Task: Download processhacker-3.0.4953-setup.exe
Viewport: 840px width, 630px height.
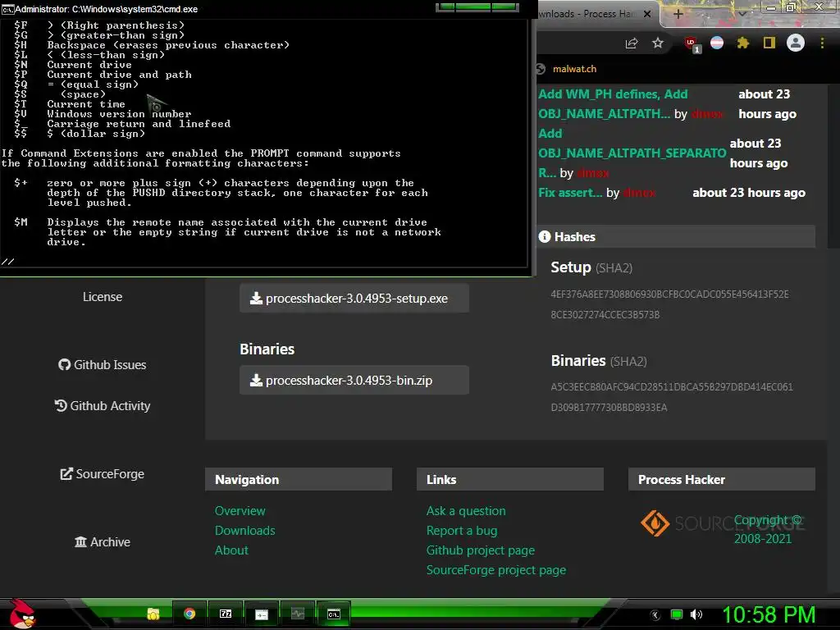Action: 354,299
